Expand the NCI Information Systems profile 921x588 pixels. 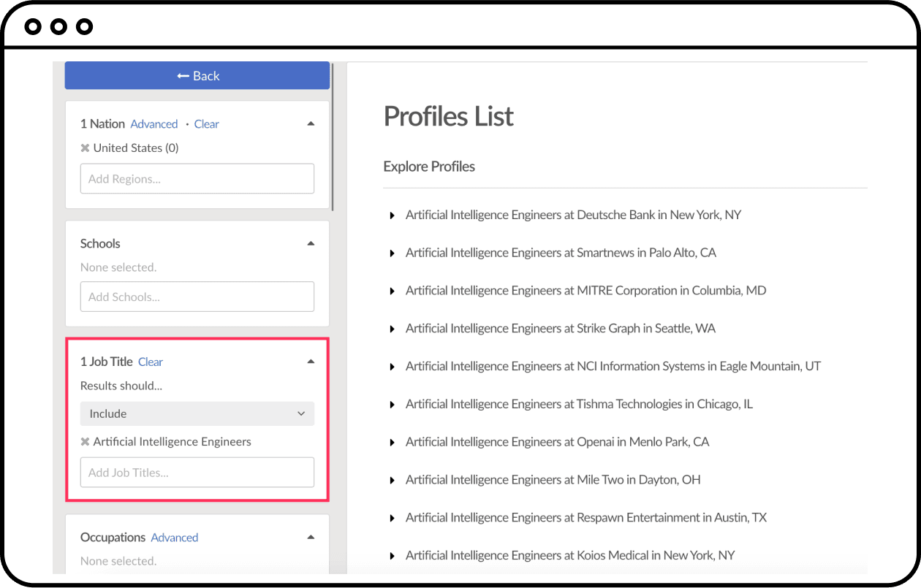tap(392, 367)
